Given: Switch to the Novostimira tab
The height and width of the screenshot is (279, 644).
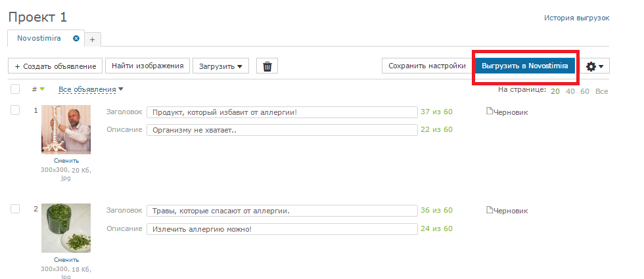Looking at the screenshot, I should point(39,38).
